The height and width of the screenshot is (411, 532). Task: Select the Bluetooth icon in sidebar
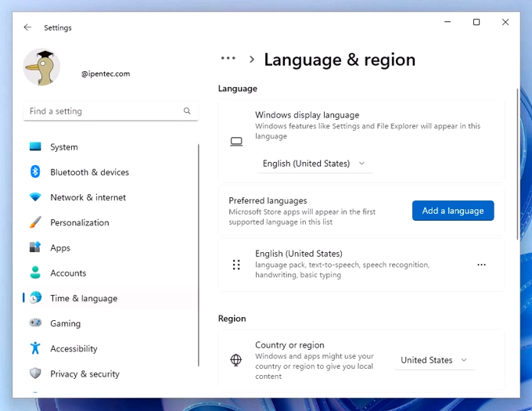click(35, 171)
